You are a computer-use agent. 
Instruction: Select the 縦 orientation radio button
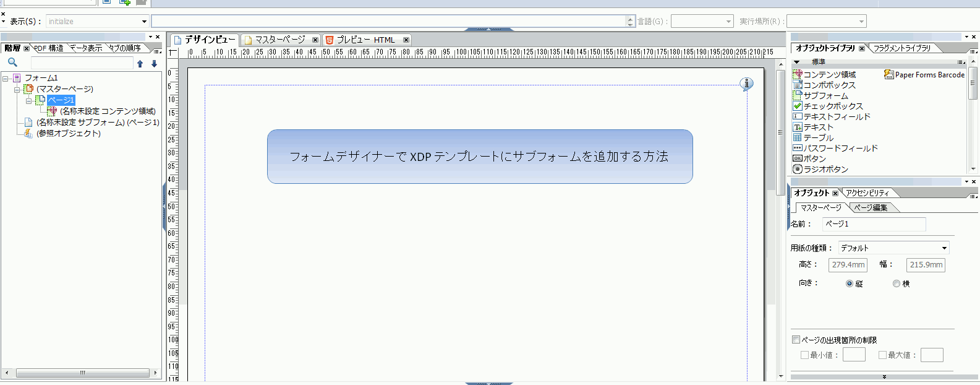click(x=850, y=283)
